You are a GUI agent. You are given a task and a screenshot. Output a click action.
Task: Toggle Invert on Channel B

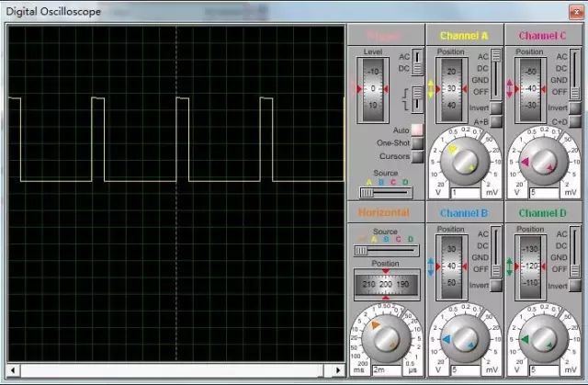(x=496, y=285)
